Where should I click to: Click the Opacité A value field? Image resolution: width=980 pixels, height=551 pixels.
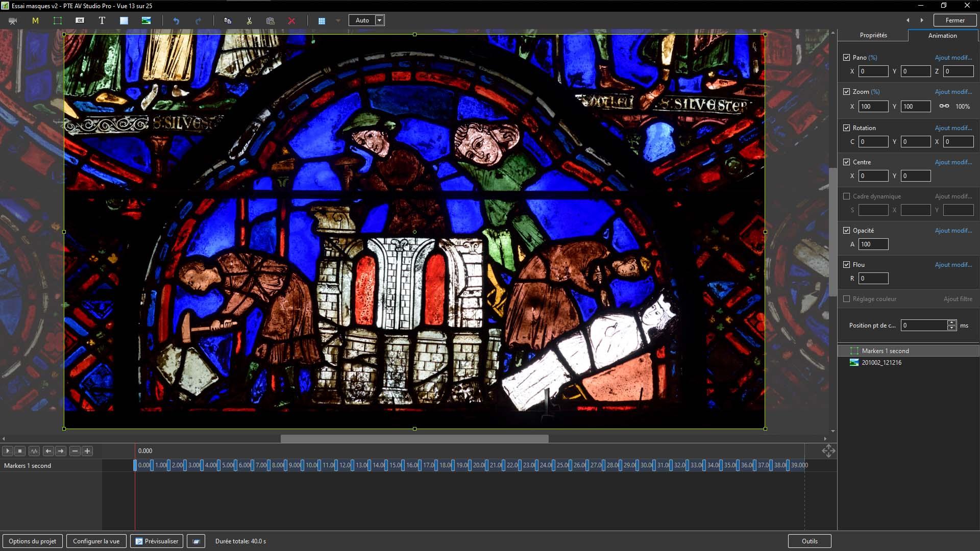coord(873,244)
